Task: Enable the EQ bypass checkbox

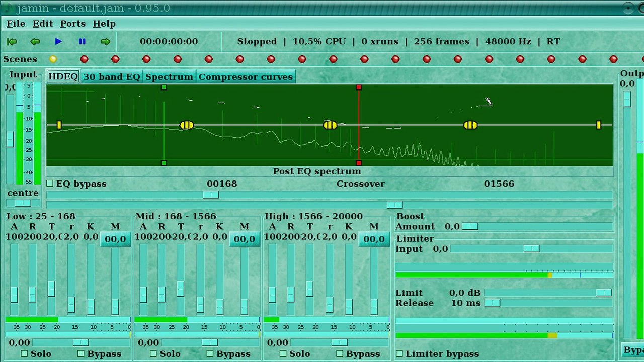Action: (50, 184)
